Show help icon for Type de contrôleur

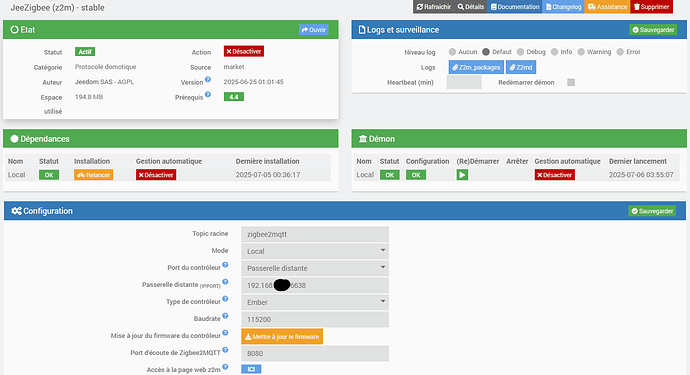[225, 299]
